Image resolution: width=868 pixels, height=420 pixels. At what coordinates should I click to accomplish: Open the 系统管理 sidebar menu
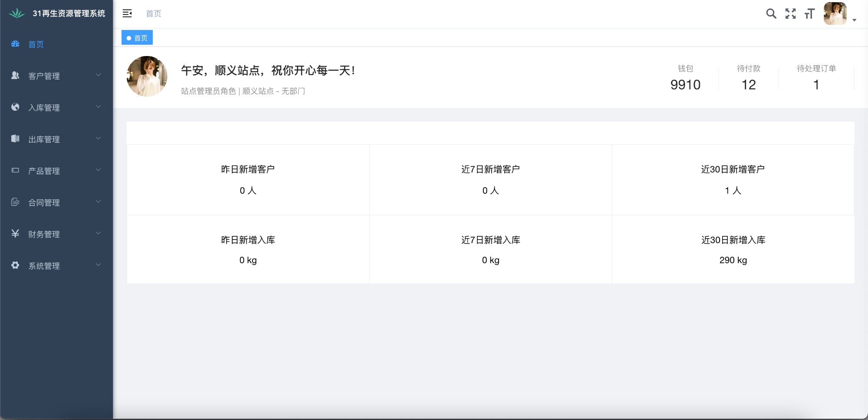[56, 266]
